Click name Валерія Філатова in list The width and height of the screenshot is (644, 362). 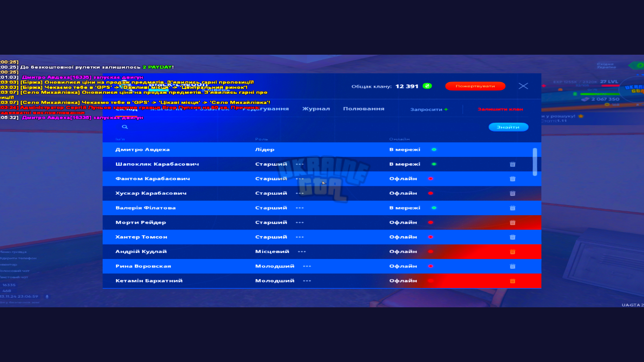pyautogui.click(x=145, y=208)
